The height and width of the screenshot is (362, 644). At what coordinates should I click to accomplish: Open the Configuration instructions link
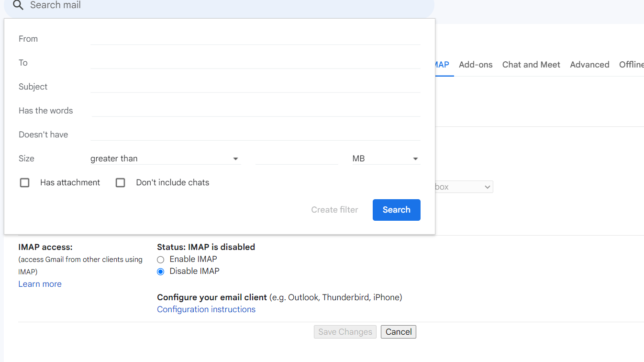pos(206,309)
